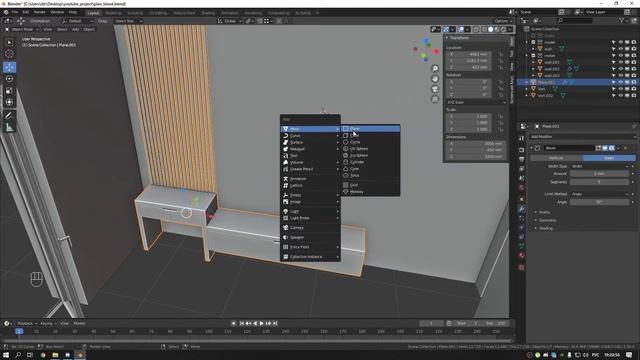Viewport: 640px width, 360px height.
Task: Select the Annotate tool in viewport toolbar
Action: (x=9, y=116)
